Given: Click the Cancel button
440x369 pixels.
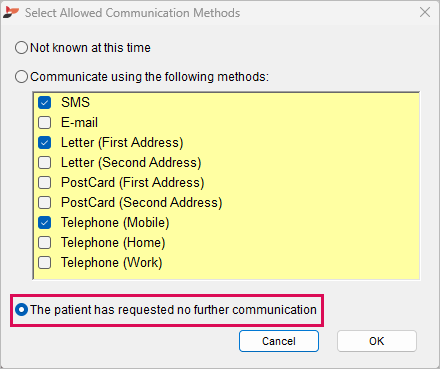Looking at the screenshot, I should (x=279, y=341).
